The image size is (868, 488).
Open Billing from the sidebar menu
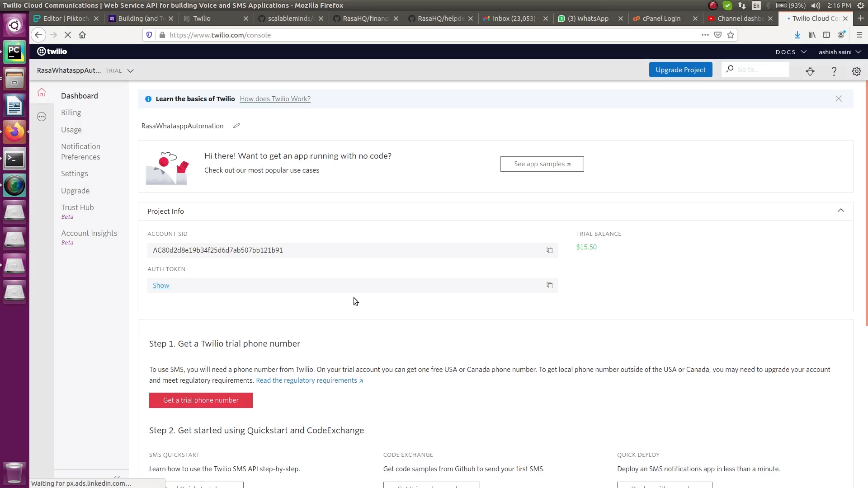coord(71,113)
